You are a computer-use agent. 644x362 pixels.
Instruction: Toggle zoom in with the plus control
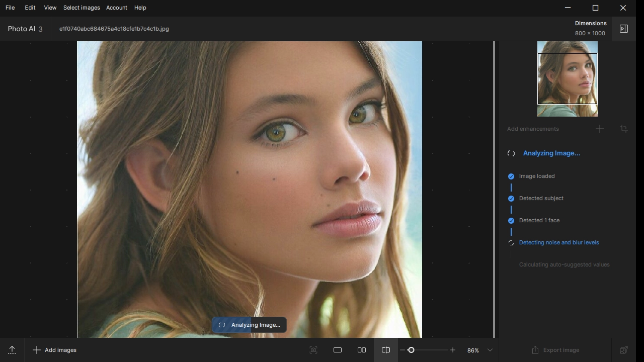click(x=452, y=350)
